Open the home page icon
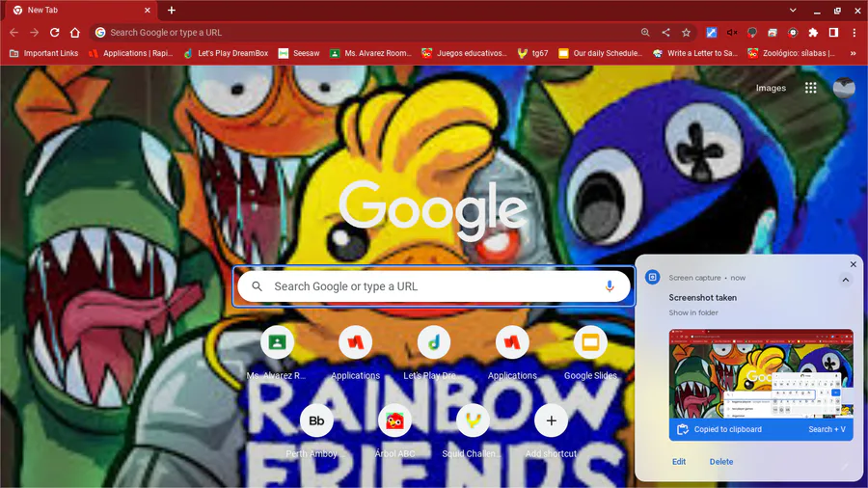The width and height of the screenshot is (868, 488). (x=74, y=33)
